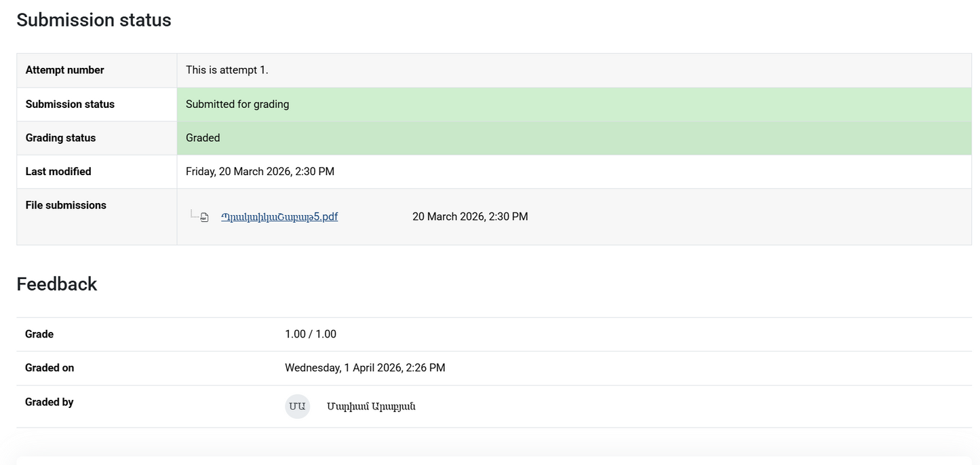Viewport: 980px width, 465px height.
Task: Click the PDF file icon beside the submission
Action: tap(204, 217)
